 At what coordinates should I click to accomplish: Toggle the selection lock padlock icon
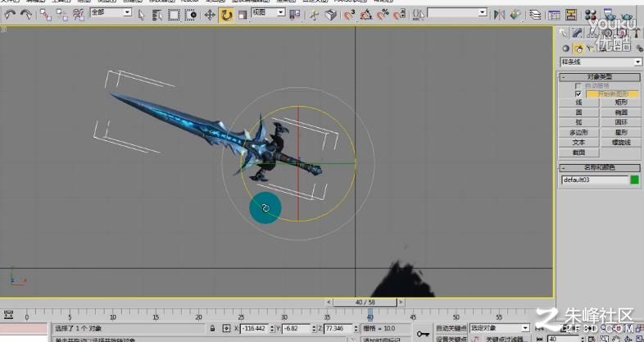[x=212, y=328]
